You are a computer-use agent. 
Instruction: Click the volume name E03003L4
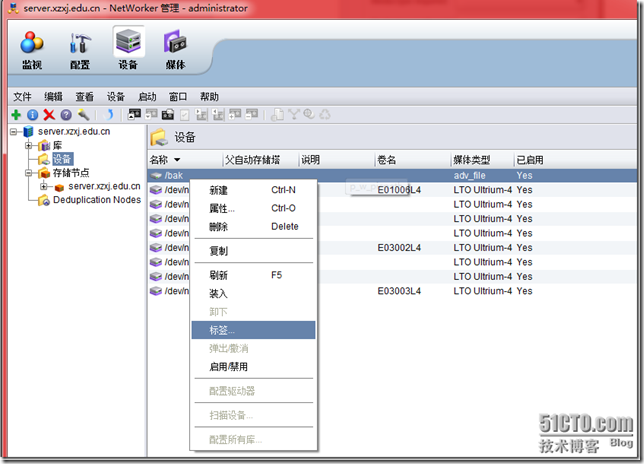point(399,291)
